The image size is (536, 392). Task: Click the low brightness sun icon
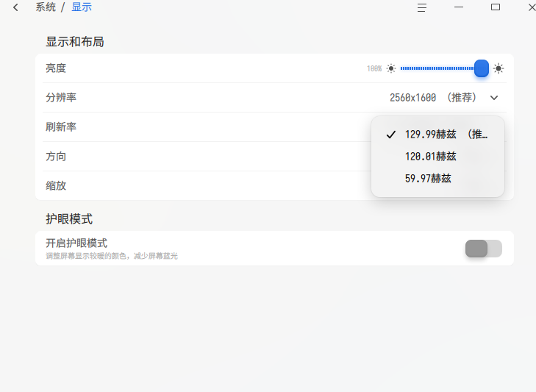click(x=391, y=68)
